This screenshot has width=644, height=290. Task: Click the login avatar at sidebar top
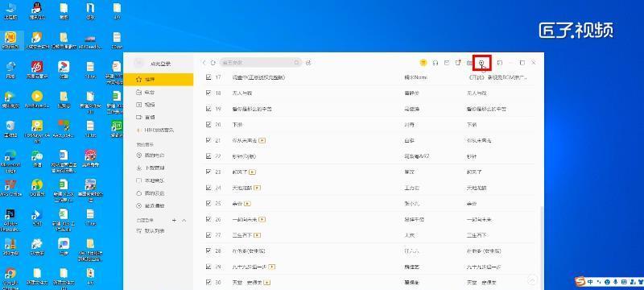tap(139, 63)
